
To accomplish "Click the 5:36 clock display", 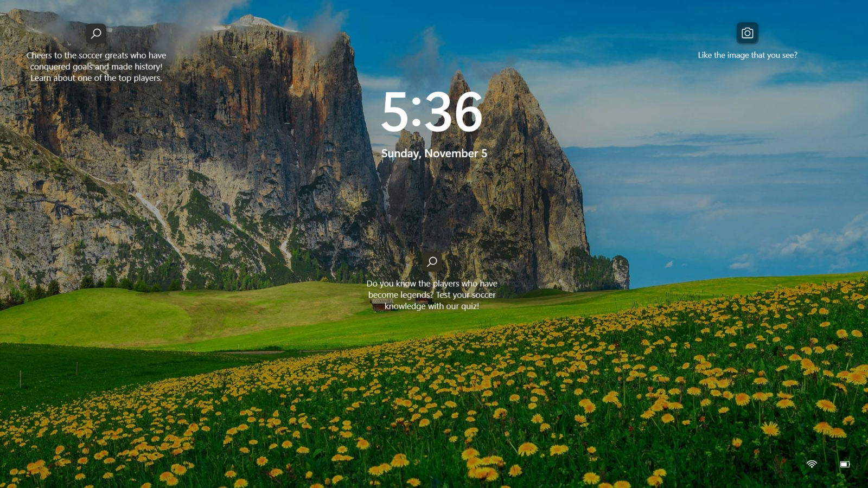I will coord(432,112).
